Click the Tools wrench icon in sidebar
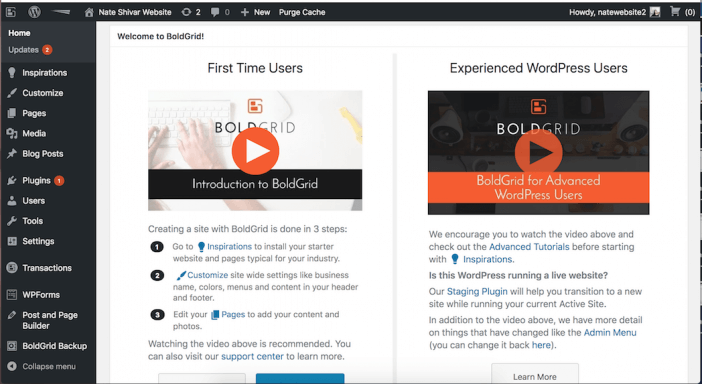 click(12, 221)
